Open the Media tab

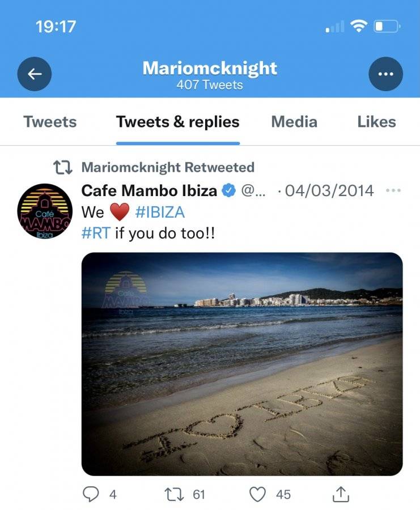(294, 122)
